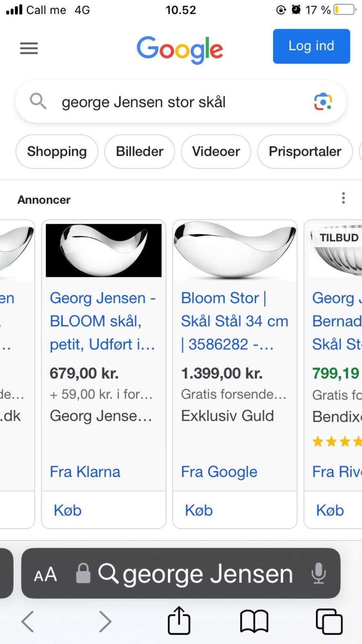Viewport: 362px width, 644px height.
Task: Tap the Safari share icon
Action: tap(179, 620)
